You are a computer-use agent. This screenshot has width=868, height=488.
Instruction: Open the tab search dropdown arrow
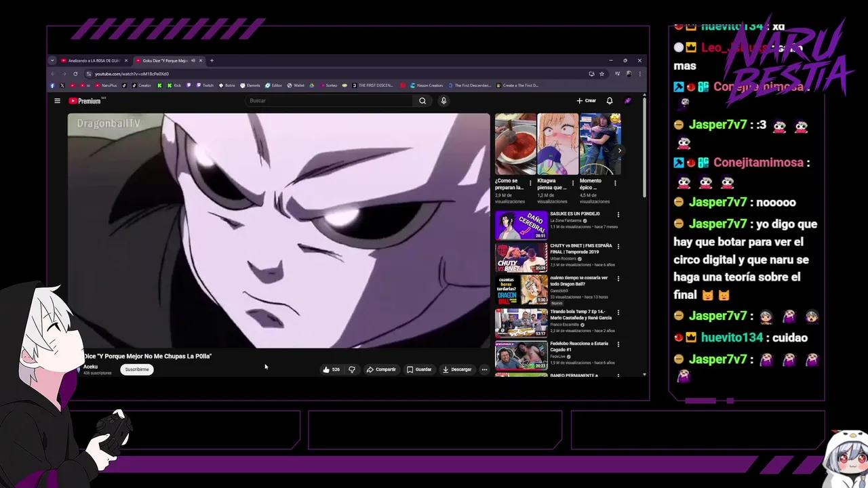pyautogui.click(x=52, y=60)
